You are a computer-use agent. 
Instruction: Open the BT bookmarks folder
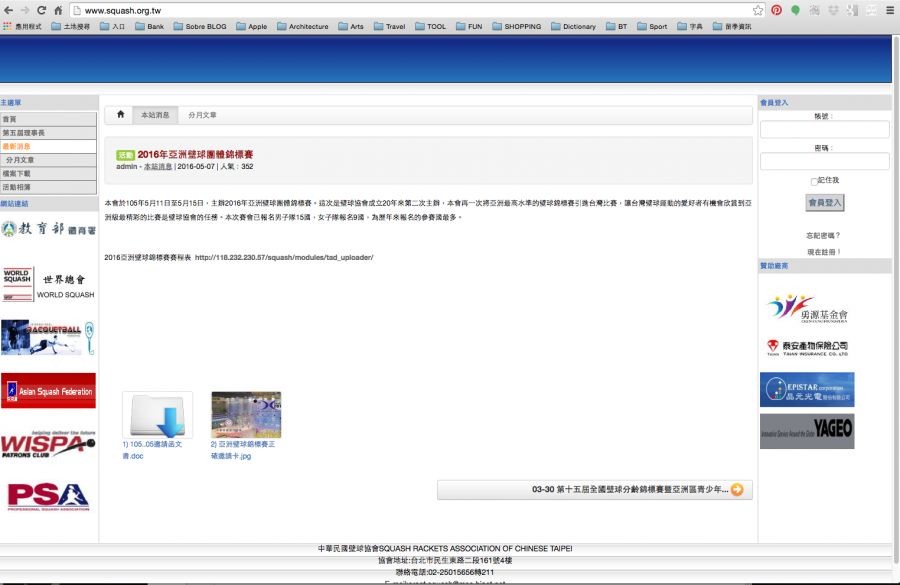point(616,26)
